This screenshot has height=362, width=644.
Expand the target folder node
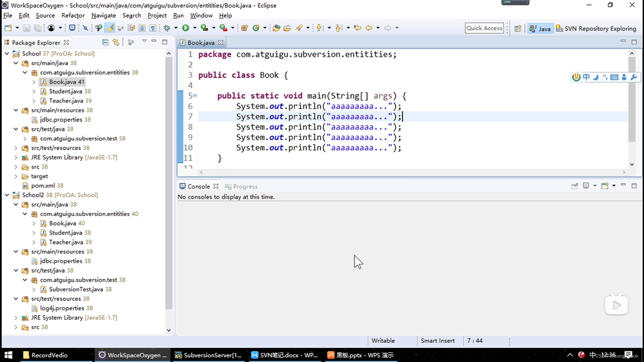click(x=16, y=176)
